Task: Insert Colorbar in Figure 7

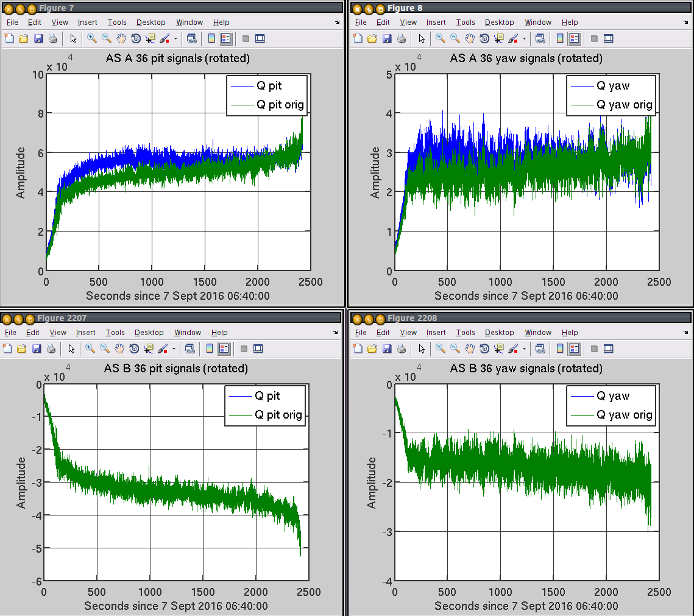Action: click(x=211, y=39)
